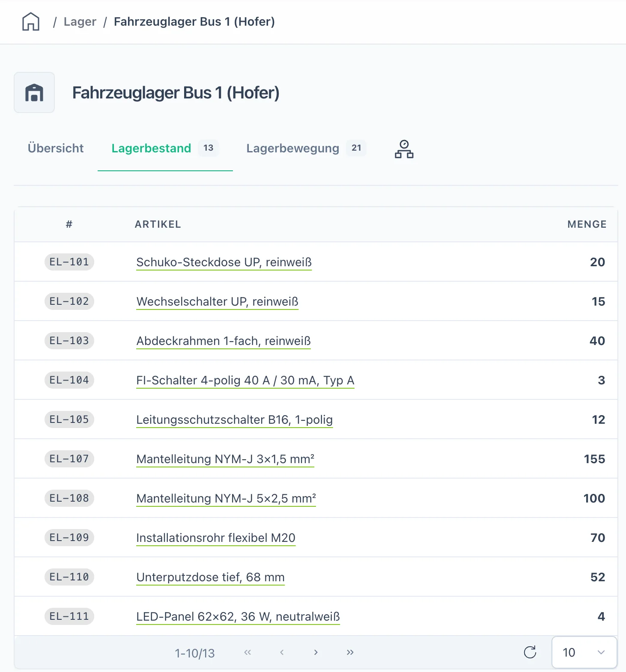Viewport: 626px width, 672px height.
Task: Click the warehouse icon beside page title
Action: point(34,92)
